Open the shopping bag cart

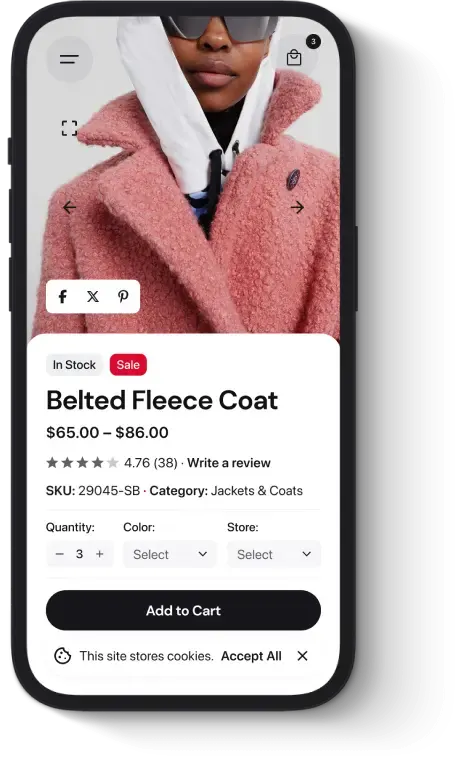click(x=295, y=58)
